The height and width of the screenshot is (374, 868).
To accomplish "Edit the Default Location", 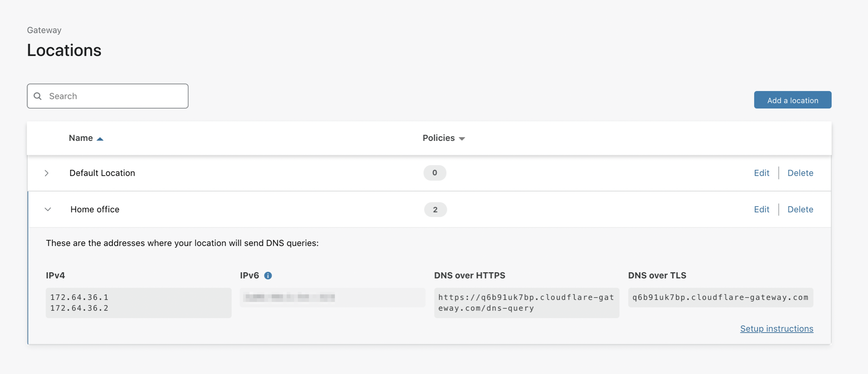I will click(x=761, y=173).
